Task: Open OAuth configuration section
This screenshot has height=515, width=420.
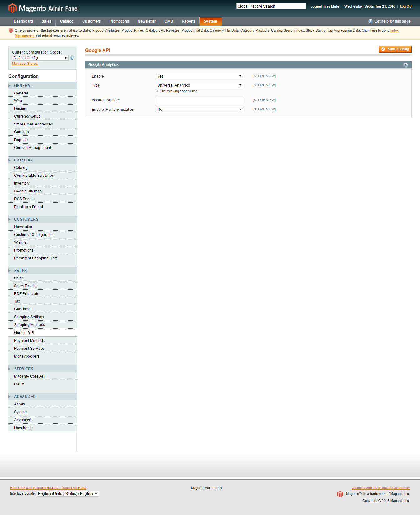Action: (x=43, y=384)
